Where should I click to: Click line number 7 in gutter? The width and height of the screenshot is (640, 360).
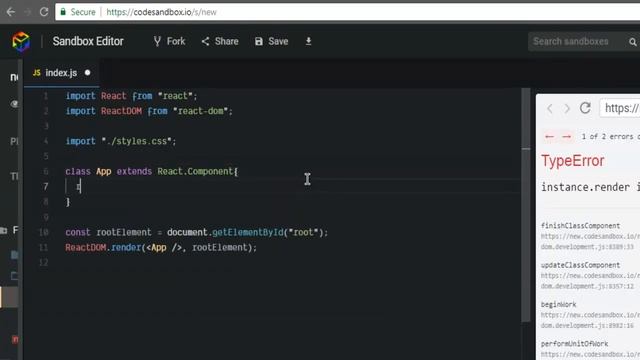[x=45, y=187]
